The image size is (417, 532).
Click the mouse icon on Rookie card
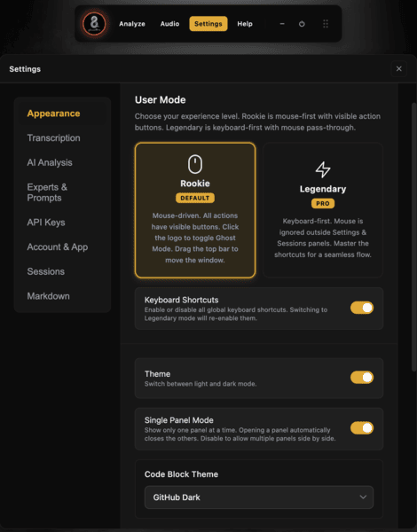click(195, 164)
